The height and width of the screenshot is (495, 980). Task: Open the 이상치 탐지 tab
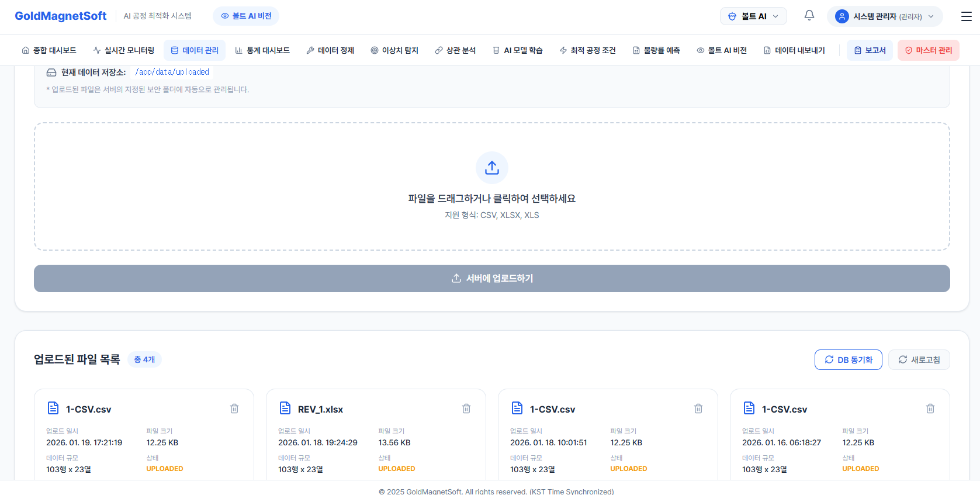pyautogui.click(x=394, y=50)
